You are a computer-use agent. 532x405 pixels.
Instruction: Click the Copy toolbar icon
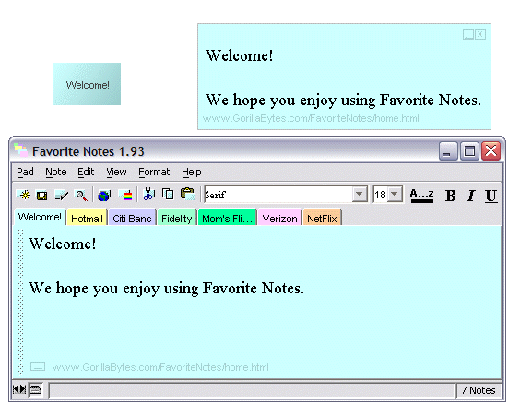[168, 194]
